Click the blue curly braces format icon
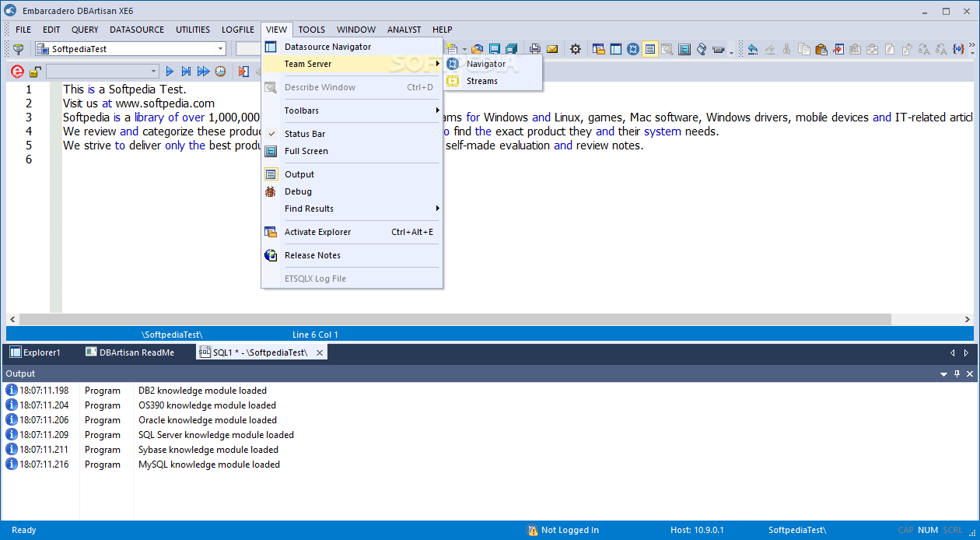 click(959, 49)
